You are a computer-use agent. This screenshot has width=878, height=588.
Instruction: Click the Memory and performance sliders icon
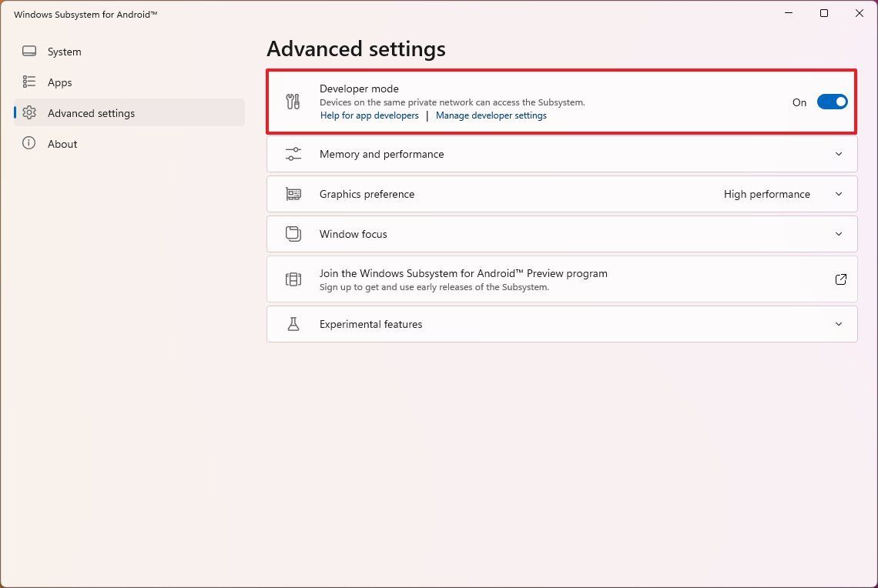293,154
